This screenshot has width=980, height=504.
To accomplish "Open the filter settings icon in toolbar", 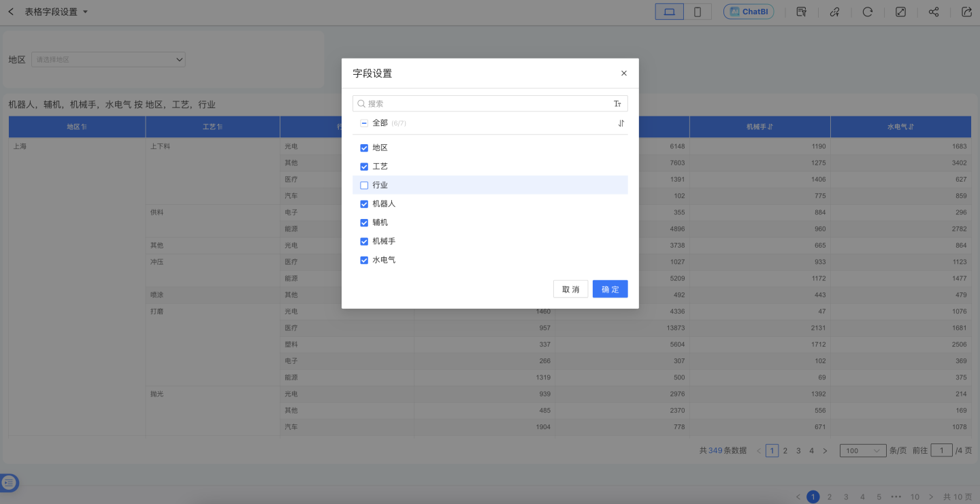I will 802,12.
